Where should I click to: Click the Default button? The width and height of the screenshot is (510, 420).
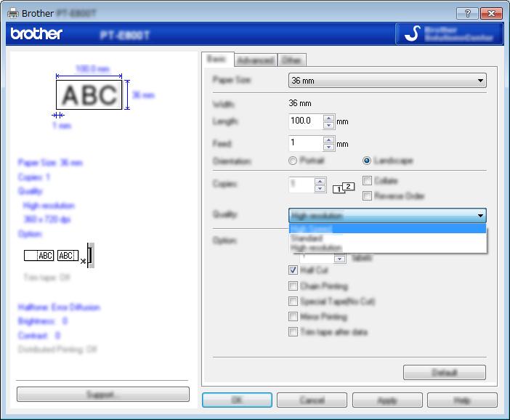pos(445,372)
